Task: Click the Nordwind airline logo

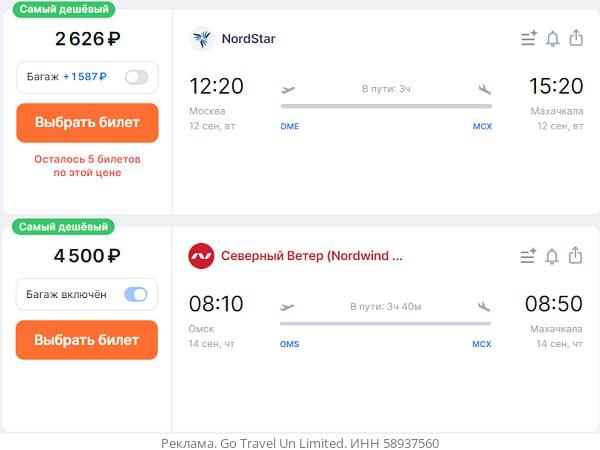Action: pos(202,256)
